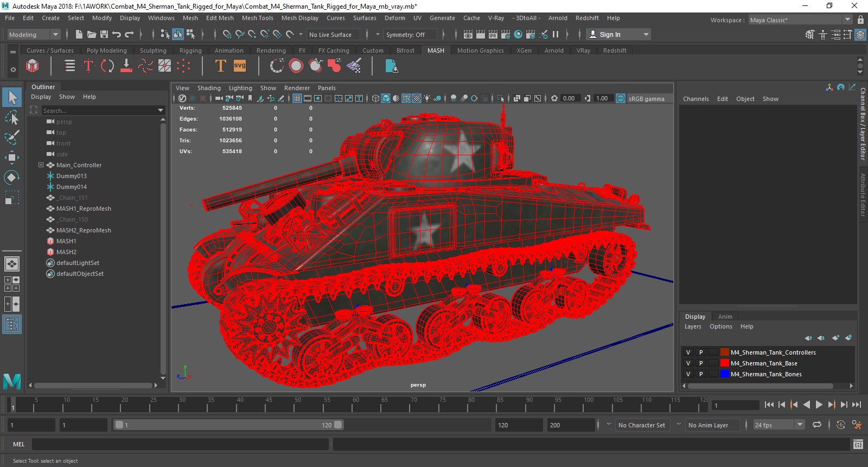Switch to the Rigging shelf tab

click(x=190, y=51)
